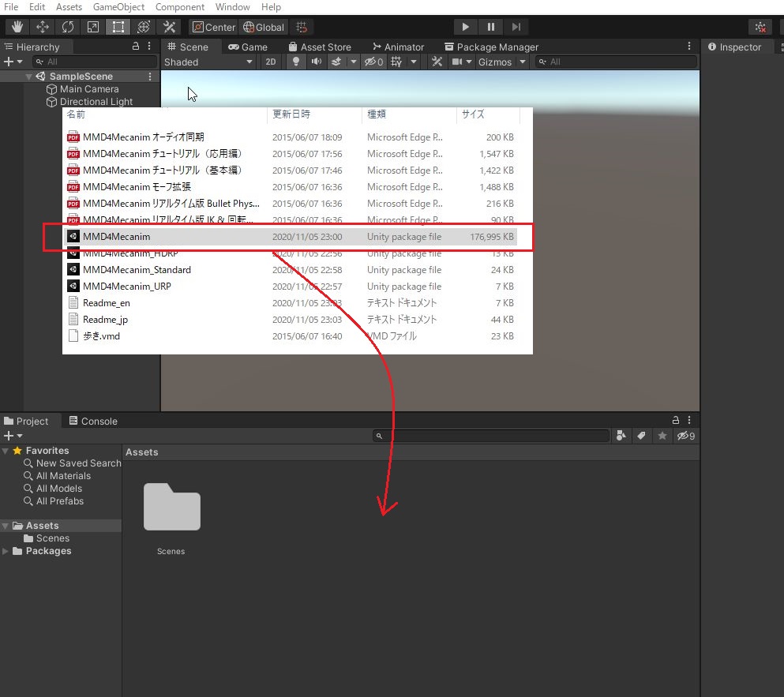Select the Rotate tool
Viewport: 784px width, 697px height.
67,27
